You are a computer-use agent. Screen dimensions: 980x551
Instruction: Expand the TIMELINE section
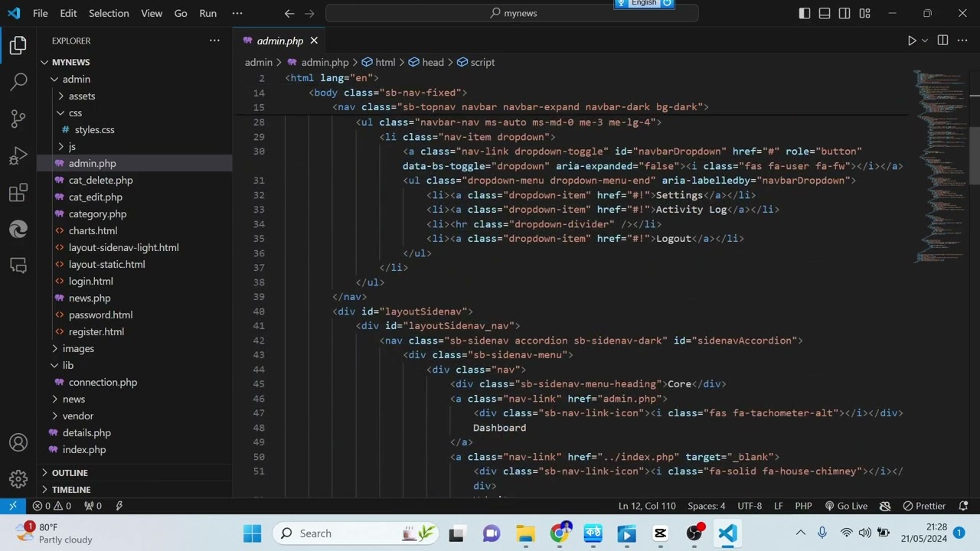[x=135, y=489]
